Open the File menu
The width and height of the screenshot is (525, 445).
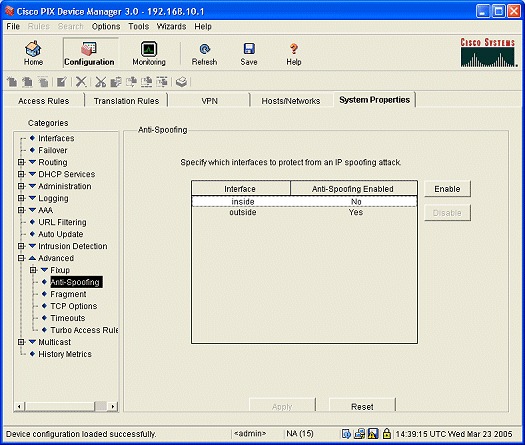coord(13,26)
